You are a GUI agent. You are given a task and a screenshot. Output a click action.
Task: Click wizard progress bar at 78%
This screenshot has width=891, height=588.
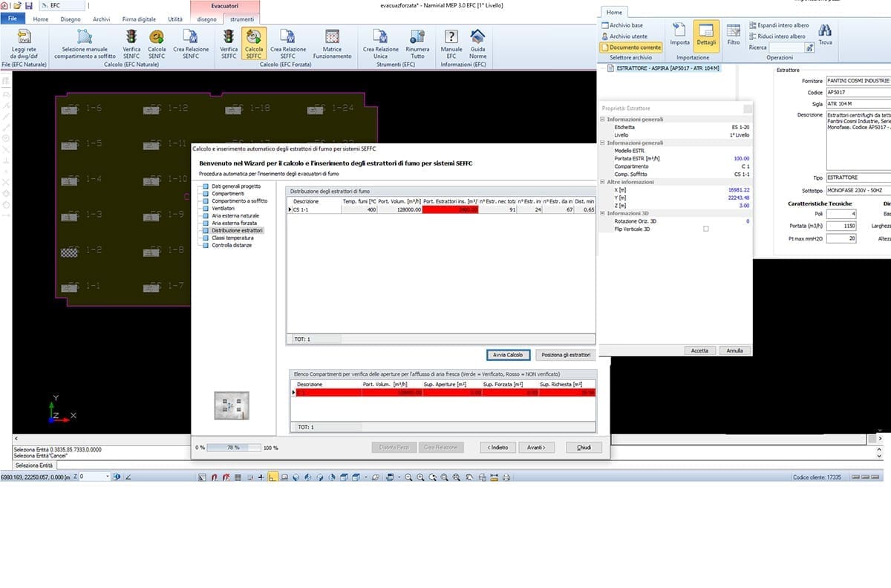(x=234, y=448)
